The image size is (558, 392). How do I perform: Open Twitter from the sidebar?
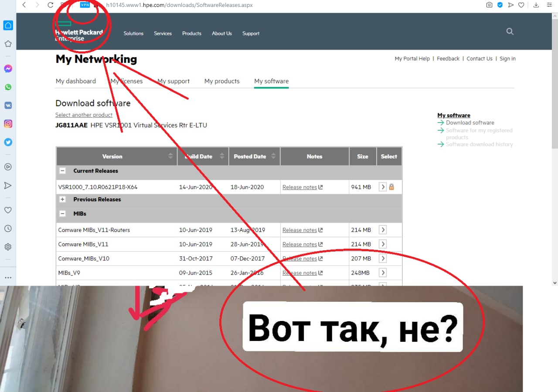pos(8,142)
